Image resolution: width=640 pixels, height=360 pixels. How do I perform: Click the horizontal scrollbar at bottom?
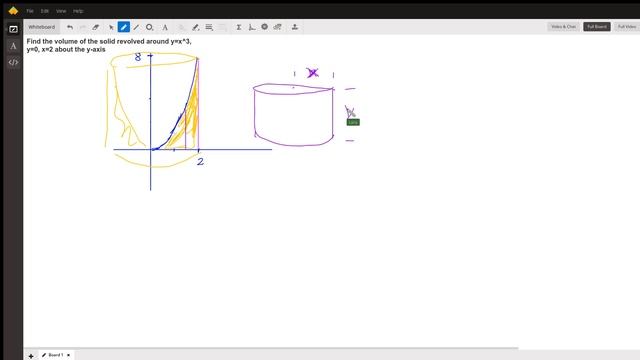point(271,349)
